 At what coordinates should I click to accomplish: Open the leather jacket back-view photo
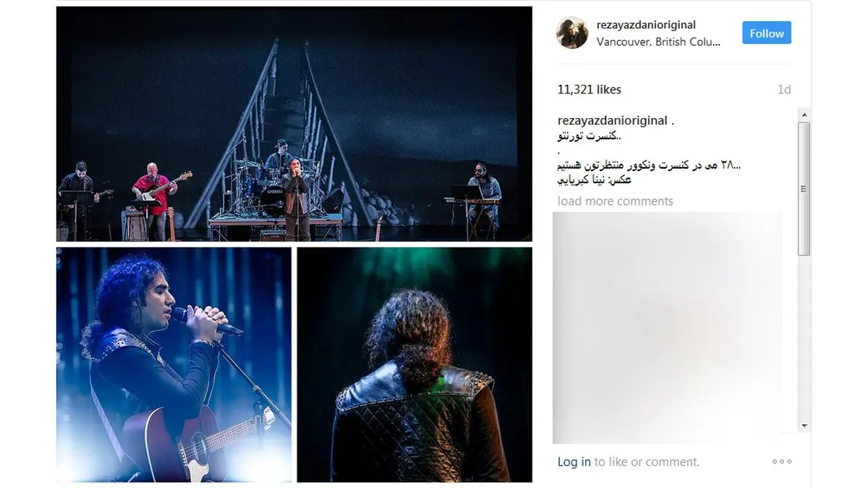[414, 364]
